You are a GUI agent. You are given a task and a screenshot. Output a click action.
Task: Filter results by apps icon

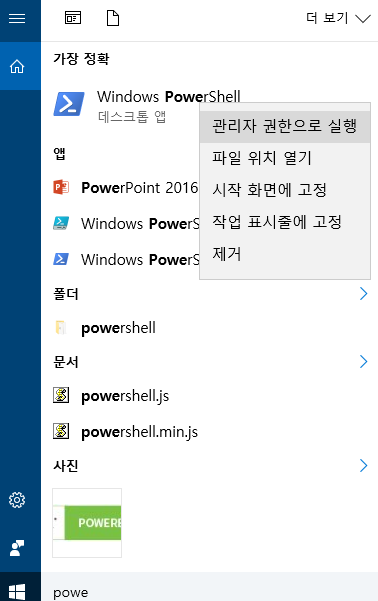tap(73, 18)
